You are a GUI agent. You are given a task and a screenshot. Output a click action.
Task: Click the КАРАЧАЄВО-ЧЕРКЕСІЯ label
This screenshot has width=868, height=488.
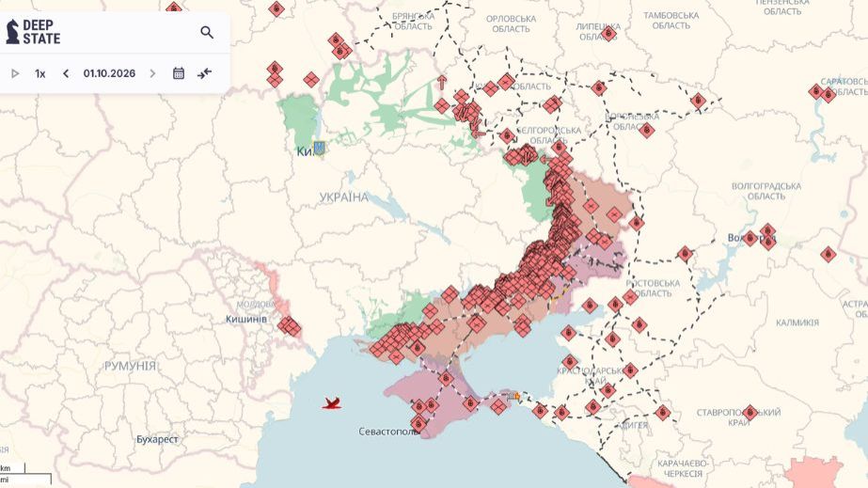click(x=683, y=468)
